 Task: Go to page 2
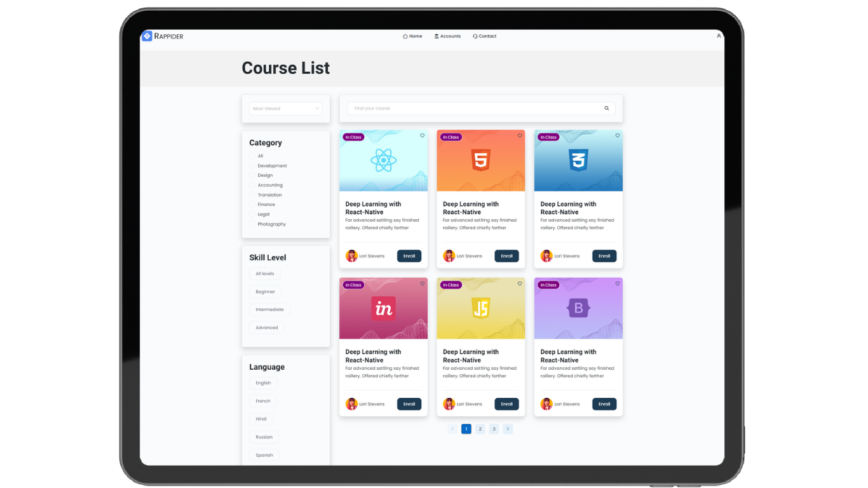(480, 429)
